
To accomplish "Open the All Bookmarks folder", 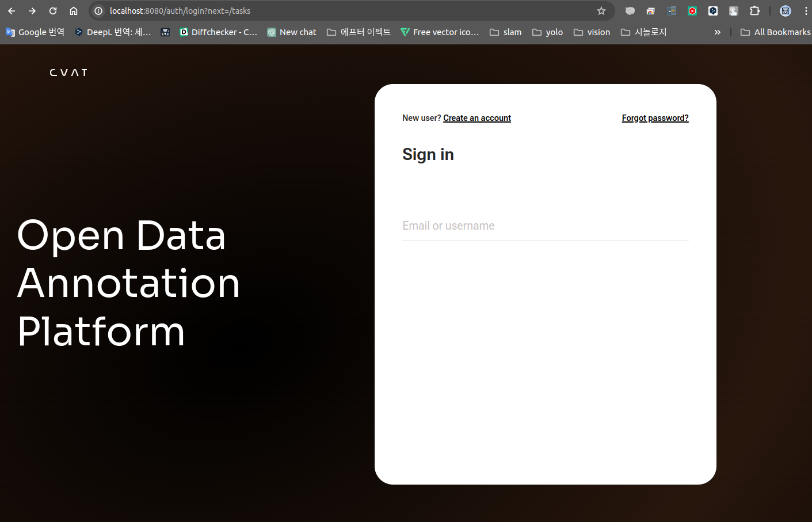I will pos(775,32).
